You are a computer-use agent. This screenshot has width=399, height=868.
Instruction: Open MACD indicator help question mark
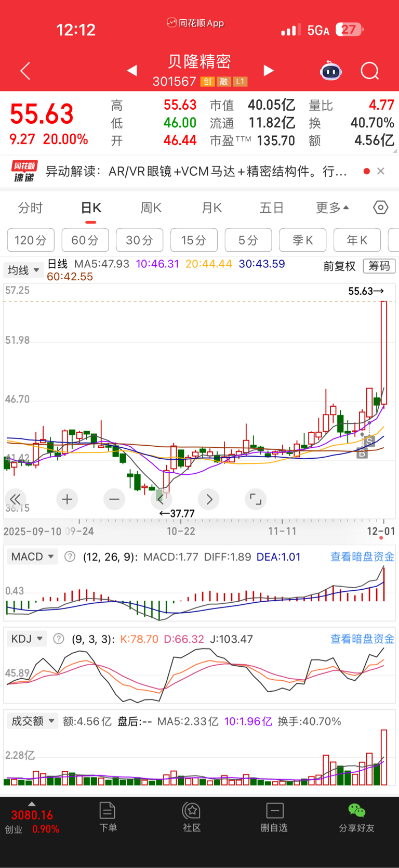pos(70,557)
